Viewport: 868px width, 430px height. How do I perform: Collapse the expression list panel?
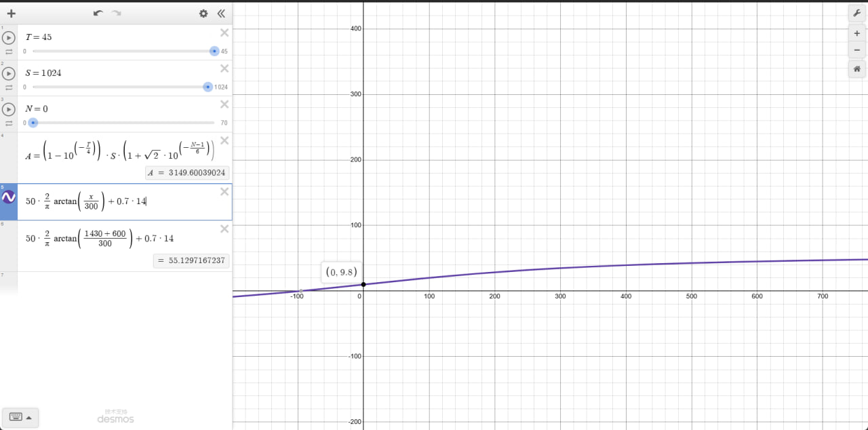tap(221, 14)
